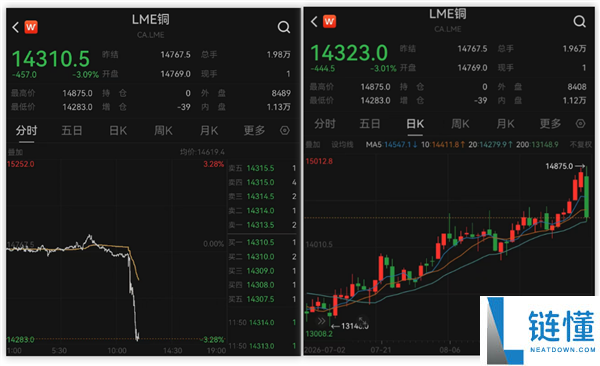
Task: Tap 叠加 above the right K-line chart
Action: 313,145
